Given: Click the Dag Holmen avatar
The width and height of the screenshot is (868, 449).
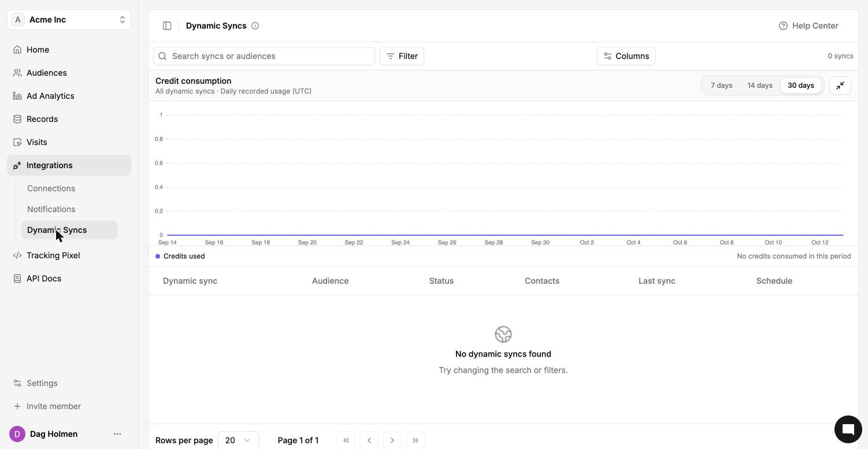Looking at the screenshot, I should tap(17, 434).
